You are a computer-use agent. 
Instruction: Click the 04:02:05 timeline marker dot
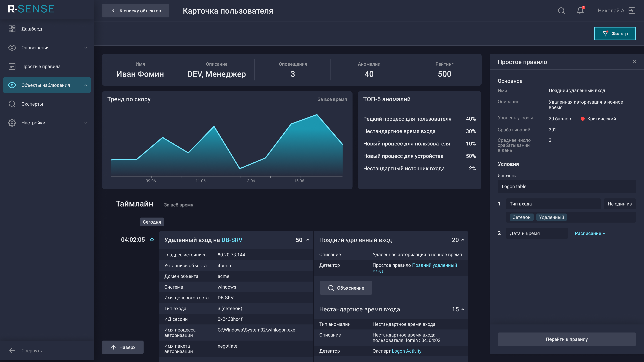coord(152,240)
